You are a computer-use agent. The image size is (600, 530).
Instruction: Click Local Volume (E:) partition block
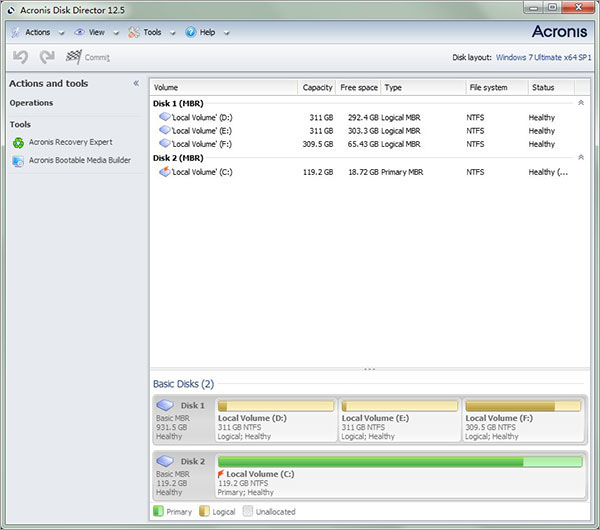(x=399, y=420)
